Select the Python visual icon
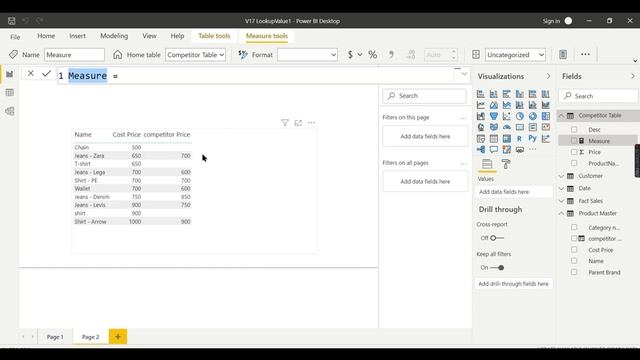Screen dimensions: 640x360 click(x=533, y=139)
